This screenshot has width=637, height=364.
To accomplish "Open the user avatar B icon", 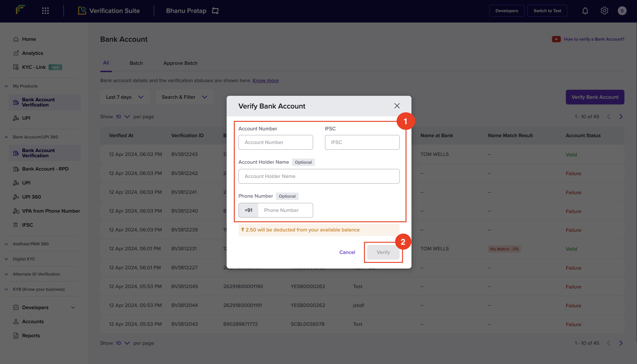I will [622, 11].
